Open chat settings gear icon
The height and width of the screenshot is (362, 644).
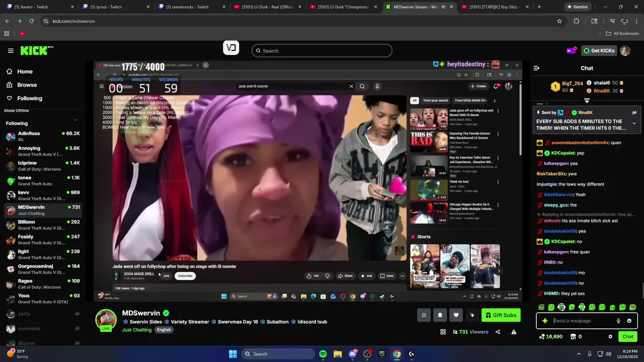pos(610,337)
